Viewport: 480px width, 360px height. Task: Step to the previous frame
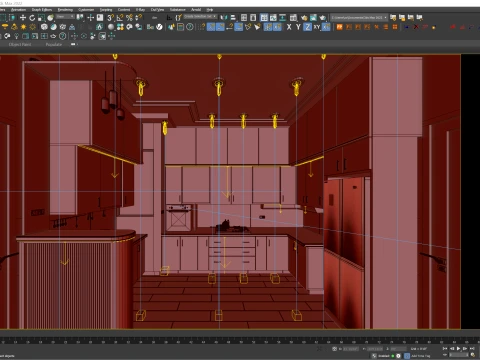click(452, 348)
